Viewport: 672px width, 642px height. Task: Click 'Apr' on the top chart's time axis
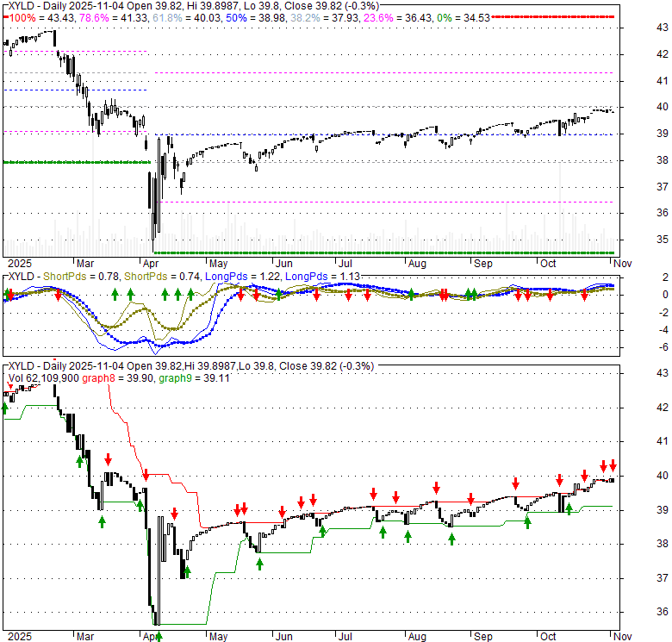pos(151,264)
